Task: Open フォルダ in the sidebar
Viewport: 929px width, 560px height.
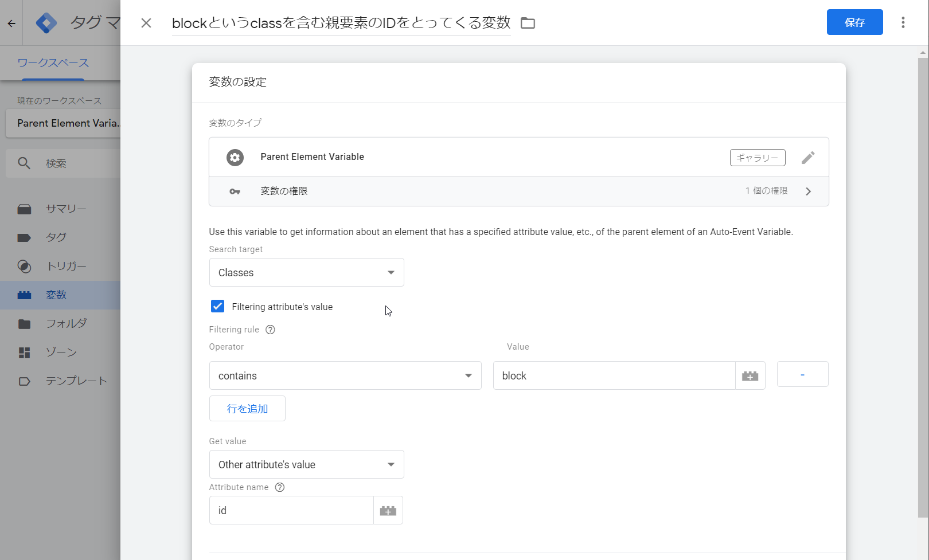Action: (x=60, y=324)
